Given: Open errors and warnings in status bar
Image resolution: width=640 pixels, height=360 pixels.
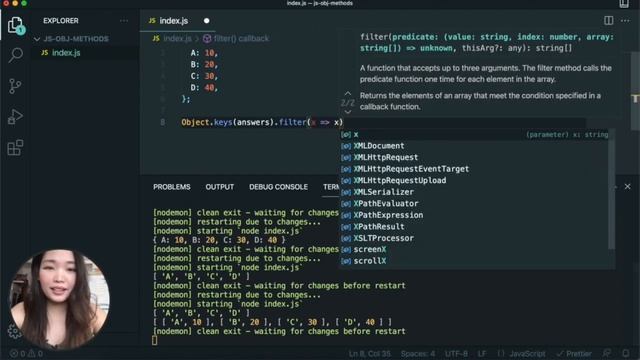Looking at the screenshot, I should tap(26, 353).
